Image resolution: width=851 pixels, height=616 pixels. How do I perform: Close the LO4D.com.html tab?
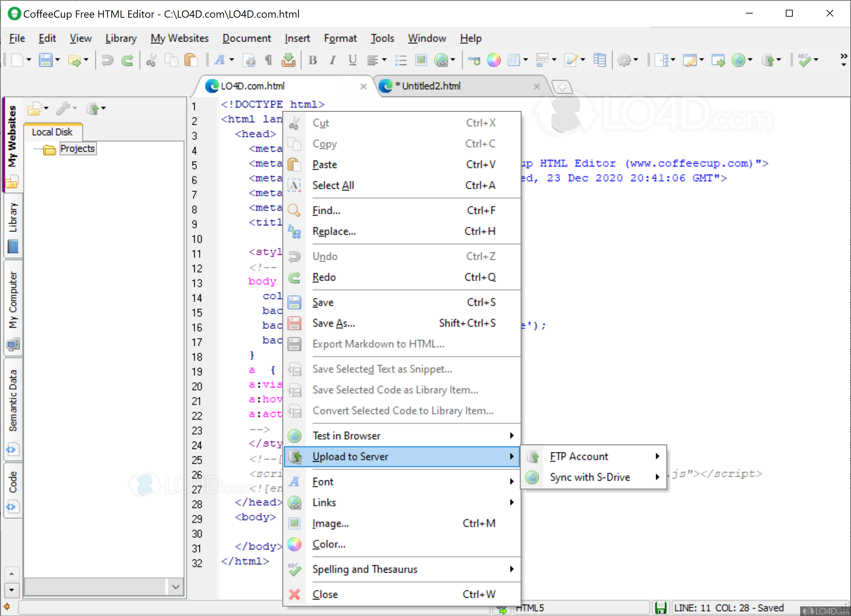point(363,87)
